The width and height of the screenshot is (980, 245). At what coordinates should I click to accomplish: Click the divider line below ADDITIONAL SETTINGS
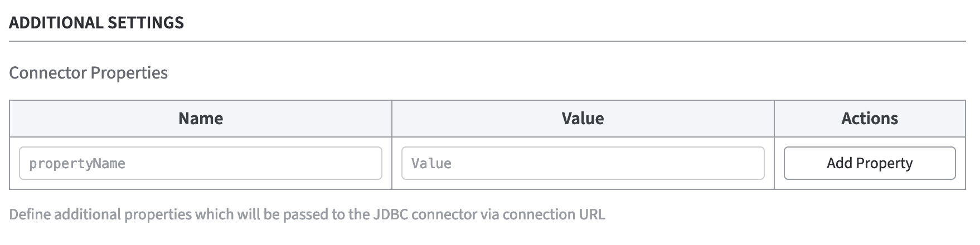(x=487, y=41)
